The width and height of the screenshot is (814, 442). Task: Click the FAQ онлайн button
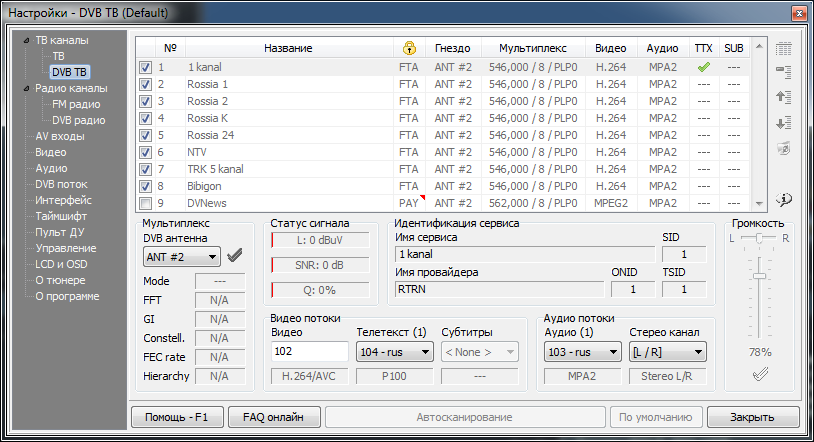tap(273, 417)
